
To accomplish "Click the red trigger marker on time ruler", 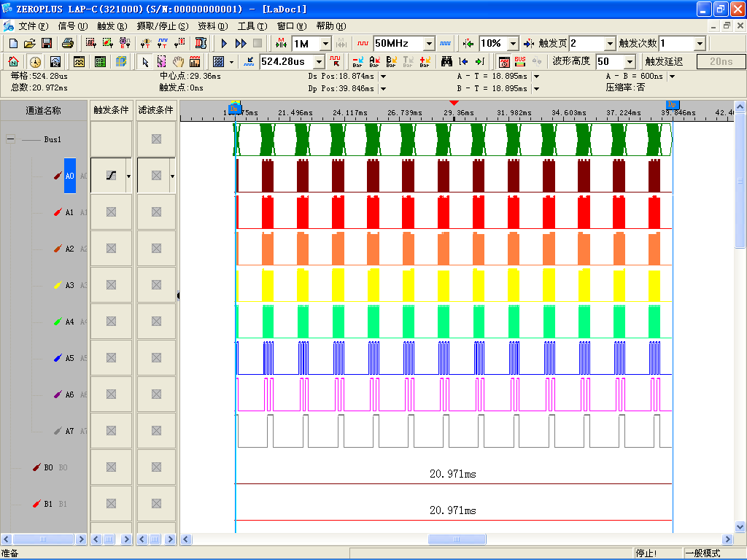I will [454, 104].
